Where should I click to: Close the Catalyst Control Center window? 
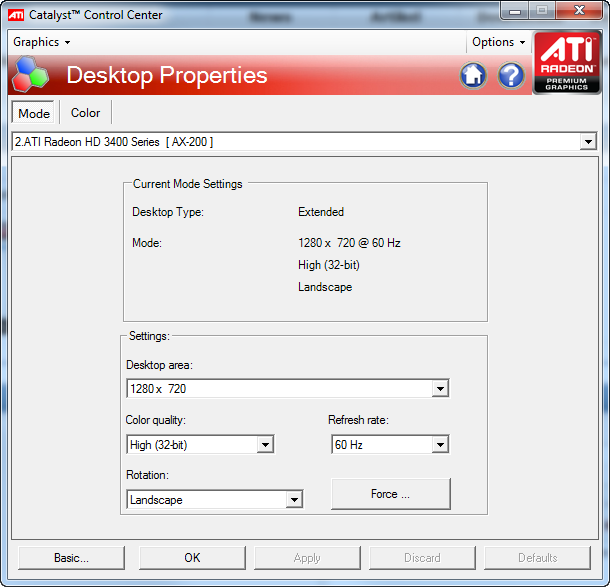pyautogui.click(x=579, y=11)
